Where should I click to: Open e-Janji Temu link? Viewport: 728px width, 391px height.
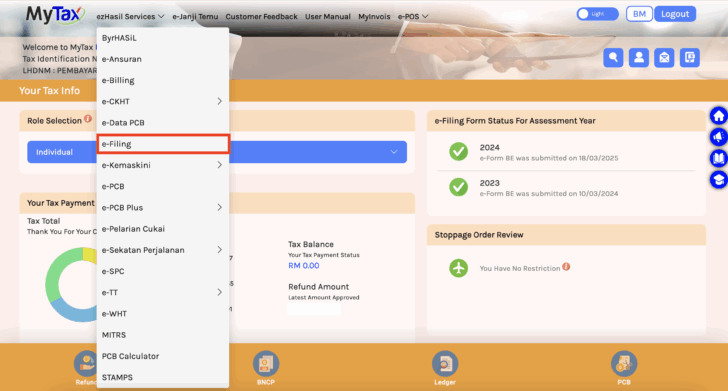(x=195, y=16)
